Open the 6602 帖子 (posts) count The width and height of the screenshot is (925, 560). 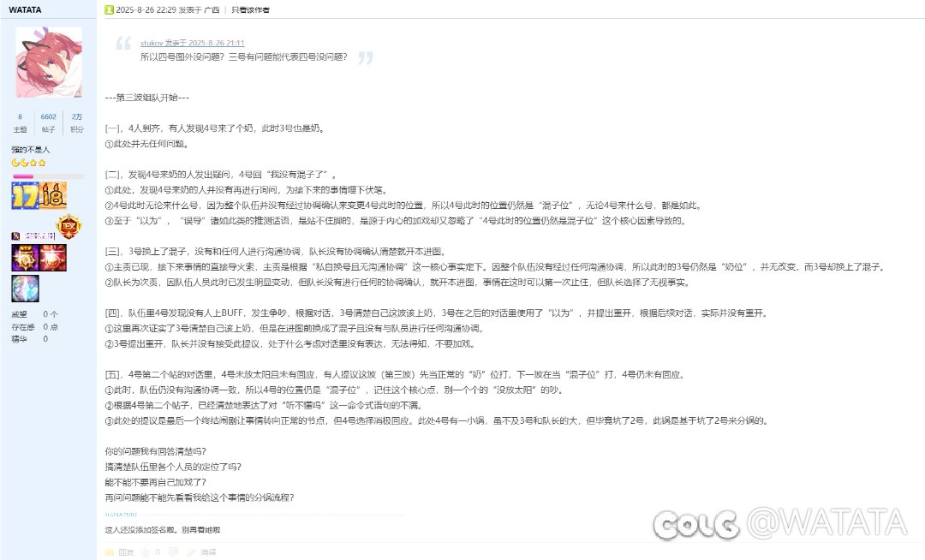click(x=48, y=122)
